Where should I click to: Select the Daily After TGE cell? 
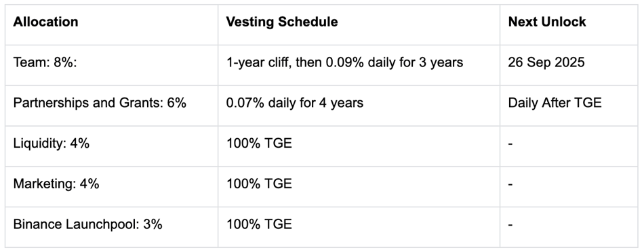point(569,106)
